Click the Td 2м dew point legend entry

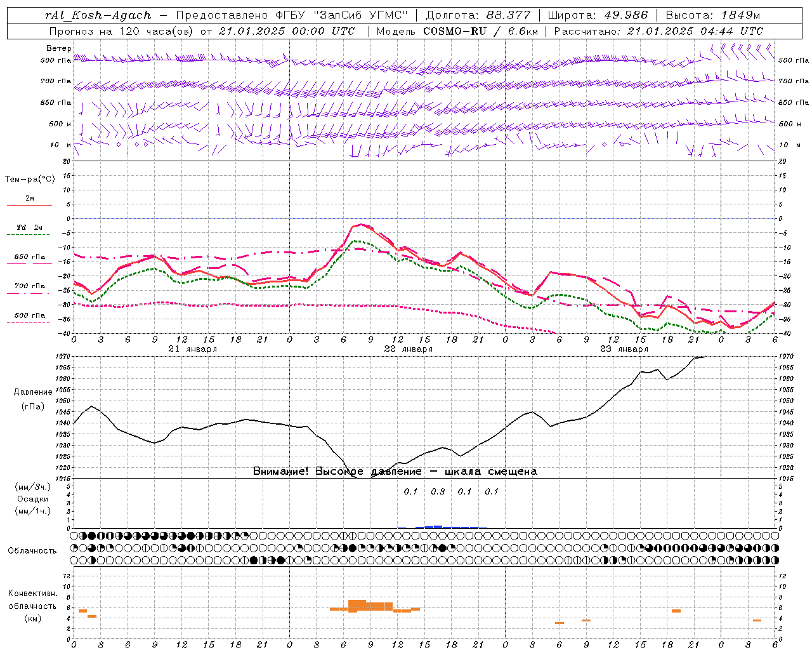click(x=30, y=227)
